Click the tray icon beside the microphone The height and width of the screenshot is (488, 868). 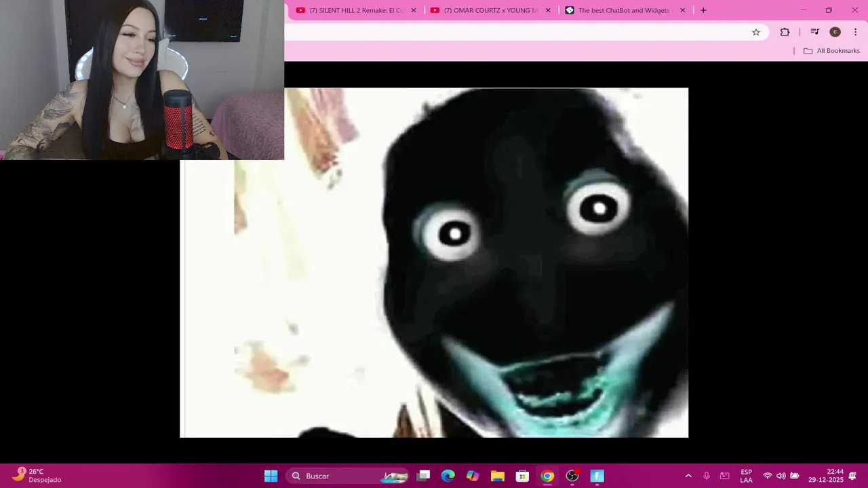pyautogui.click(x=725, y=476)
